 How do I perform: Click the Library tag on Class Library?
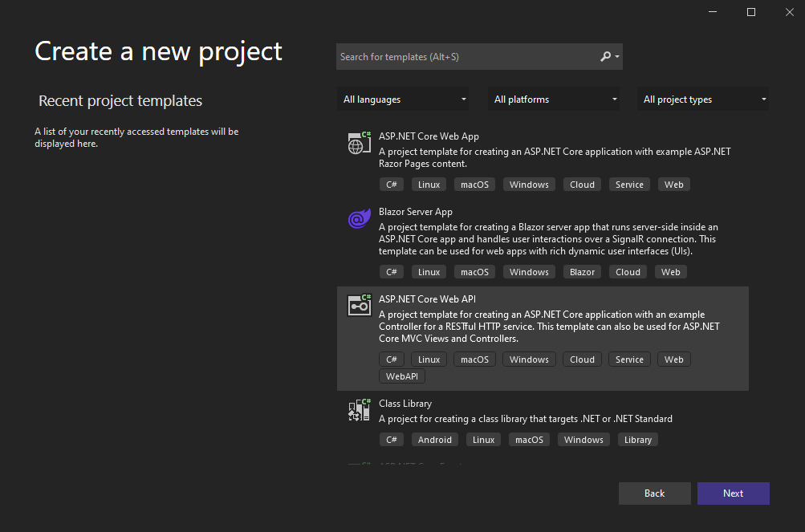tap(637, 440)
